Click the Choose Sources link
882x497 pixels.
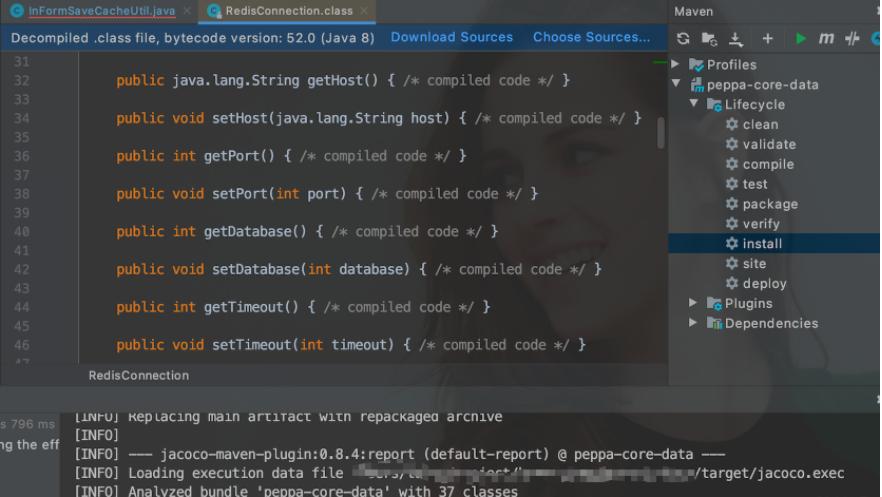[x=591, y=37]
